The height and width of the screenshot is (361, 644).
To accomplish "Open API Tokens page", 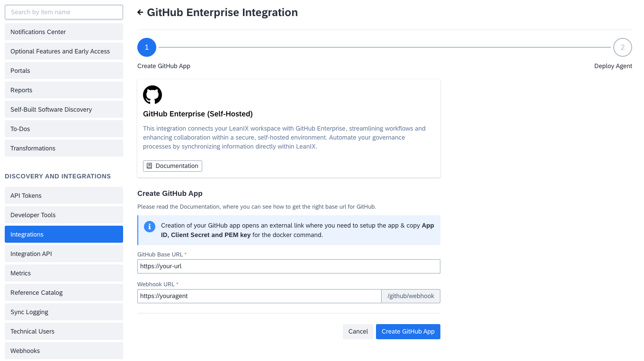I will coord(64,196).
